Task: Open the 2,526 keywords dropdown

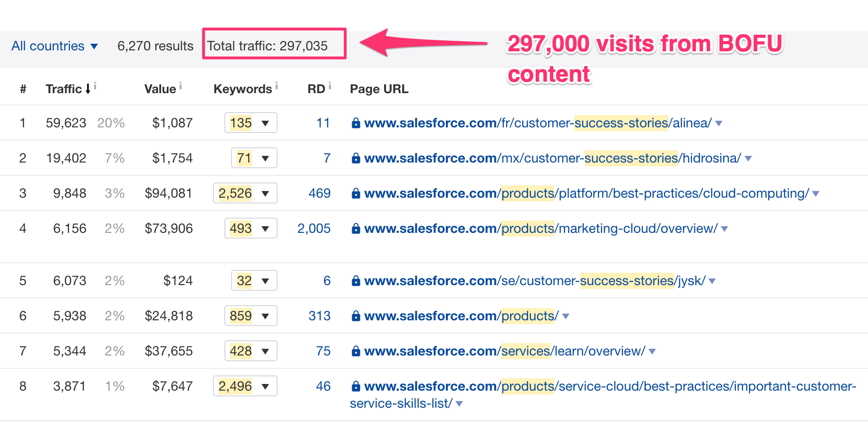Action: (x=245, y=193)
